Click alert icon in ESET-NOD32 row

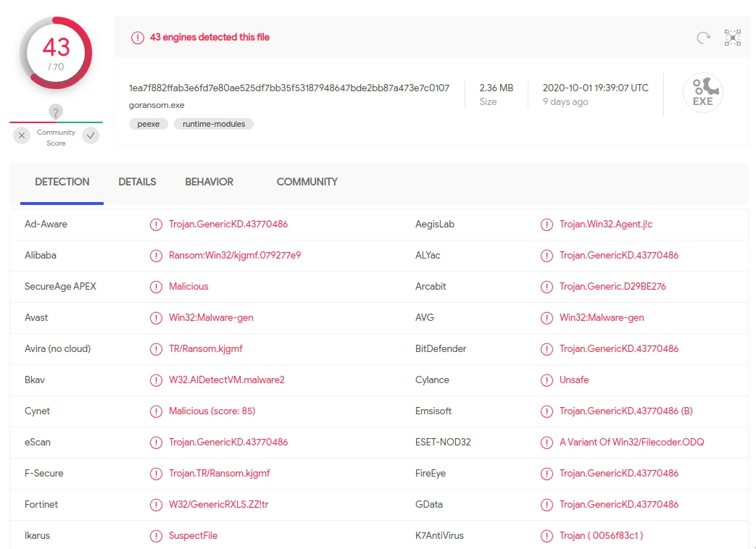547,443
